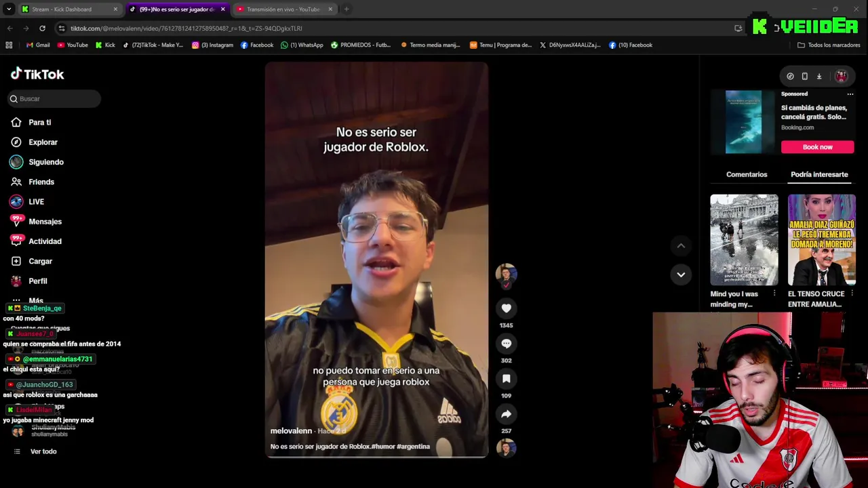868x488 pixels.
Task: Open the Amalia Diaz Guiñazú video thumbnail
Action: click(x=821, y=240)
